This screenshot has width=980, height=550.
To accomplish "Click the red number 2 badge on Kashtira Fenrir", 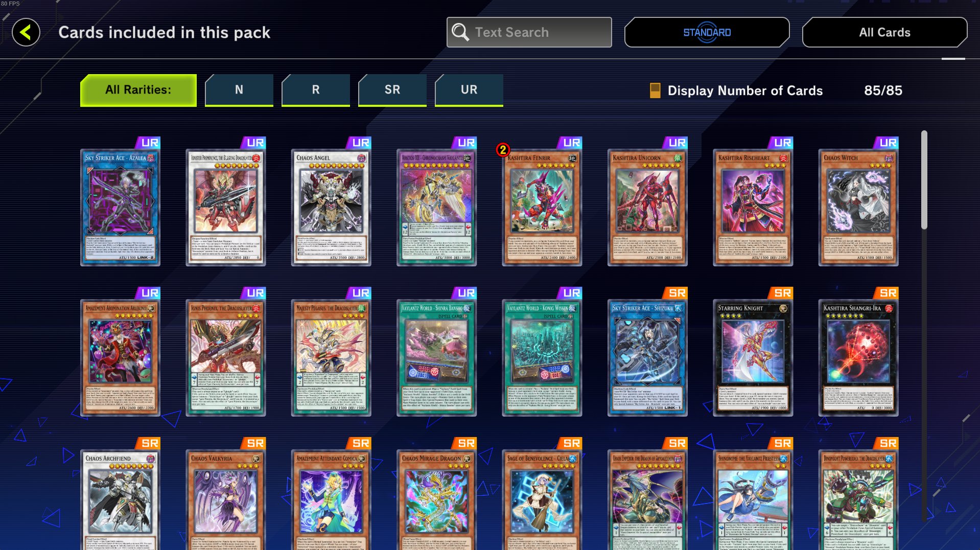I will 503,150.
